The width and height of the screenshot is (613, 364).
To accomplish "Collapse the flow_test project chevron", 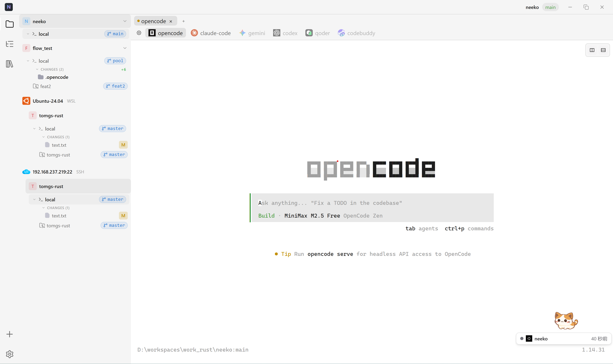I will 125,48.
